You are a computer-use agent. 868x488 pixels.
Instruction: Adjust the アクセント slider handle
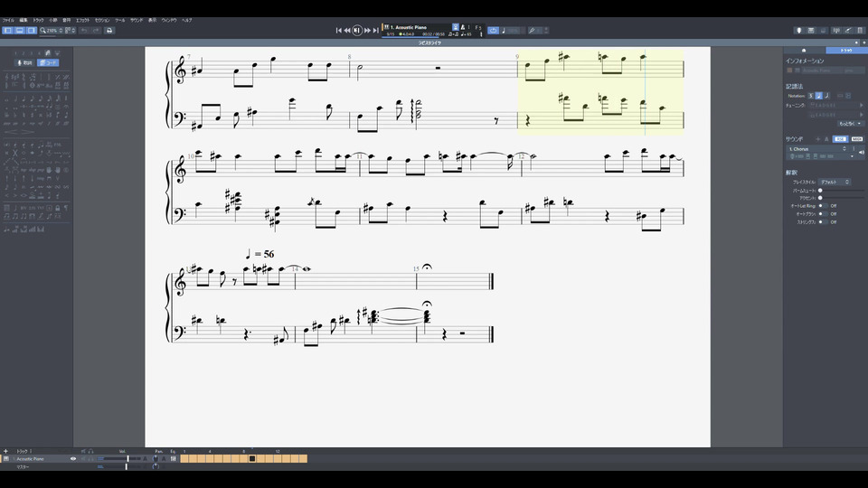820,198
